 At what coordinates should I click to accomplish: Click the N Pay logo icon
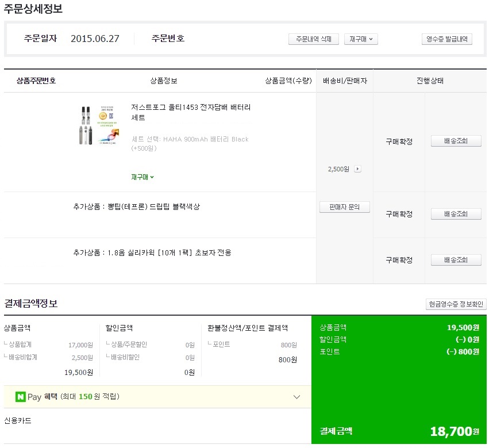pyautogui.click(x=21, y=397)
